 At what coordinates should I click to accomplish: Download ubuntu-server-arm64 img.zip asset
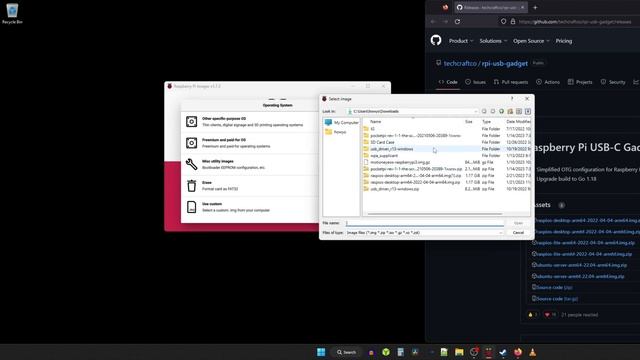[582, 265]
